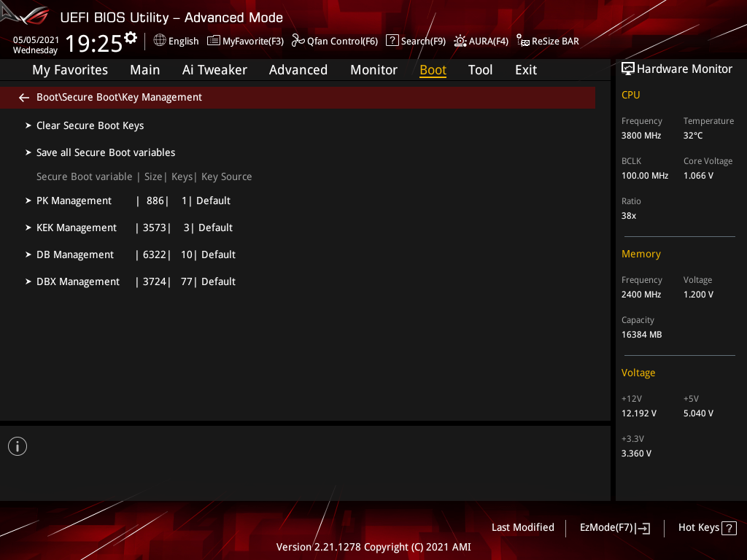Open MyFavorite(F3) setup

click(x=253, y=42)
